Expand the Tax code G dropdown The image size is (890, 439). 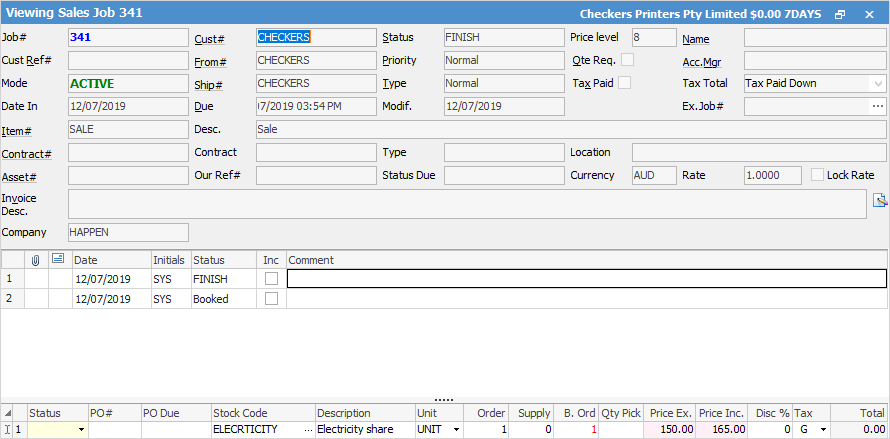coord(822,430)
